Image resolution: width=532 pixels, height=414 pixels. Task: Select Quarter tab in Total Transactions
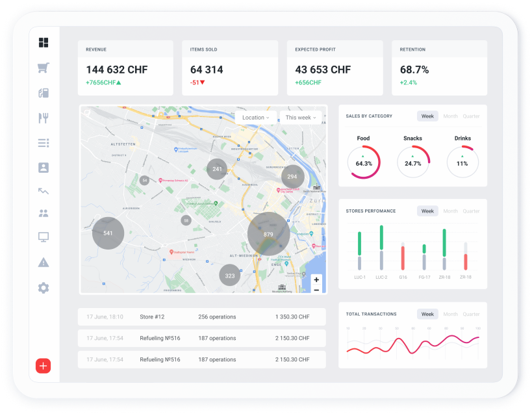pyautogui.click(x=472, y=314)
